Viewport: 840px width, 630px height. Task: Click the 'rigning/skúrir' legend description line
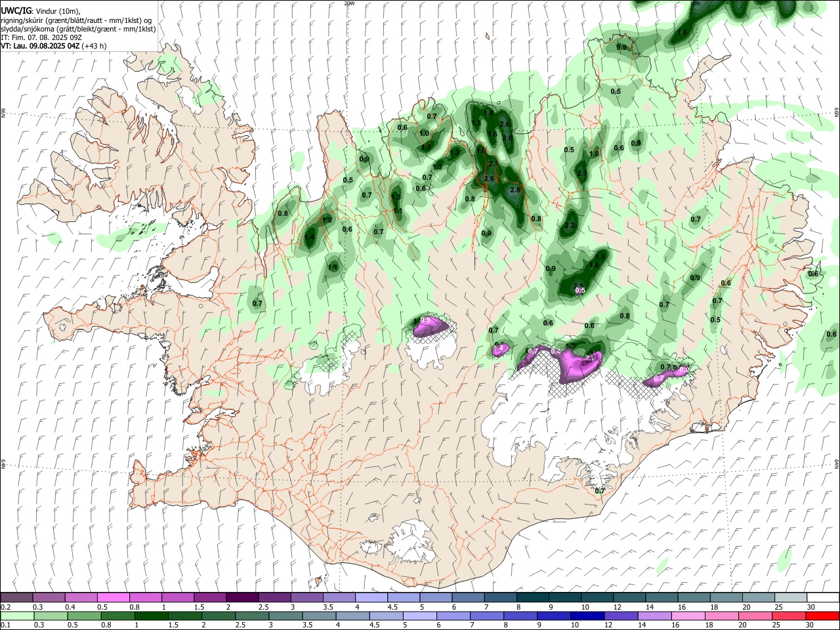tap(76, 20)
